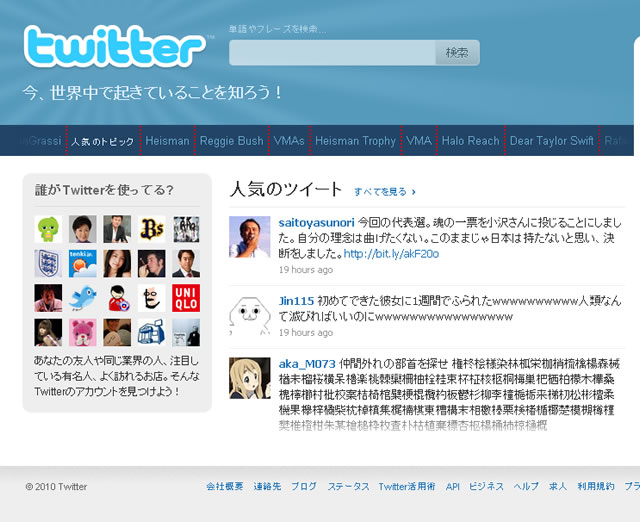Screen dimensions: 640x522
Task: Click the long-haired woman portrait avatar
Action: [x=117, y=264]
